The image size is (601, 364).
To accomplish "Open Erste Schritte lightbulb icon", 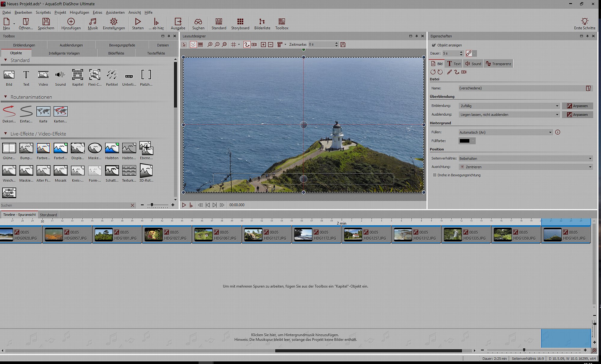I will (x=584, y=22).
